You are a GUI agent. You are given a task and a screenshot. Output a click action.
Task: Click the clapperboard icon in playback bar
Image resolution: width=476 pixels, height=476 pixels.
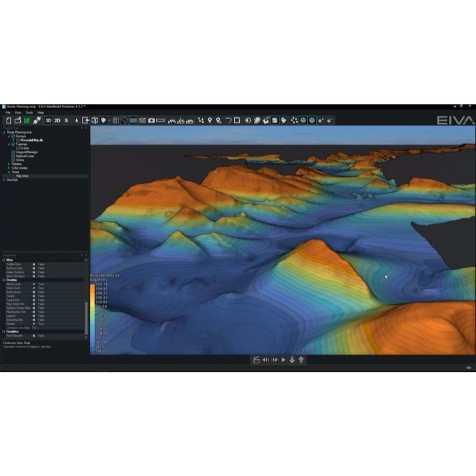256,359
